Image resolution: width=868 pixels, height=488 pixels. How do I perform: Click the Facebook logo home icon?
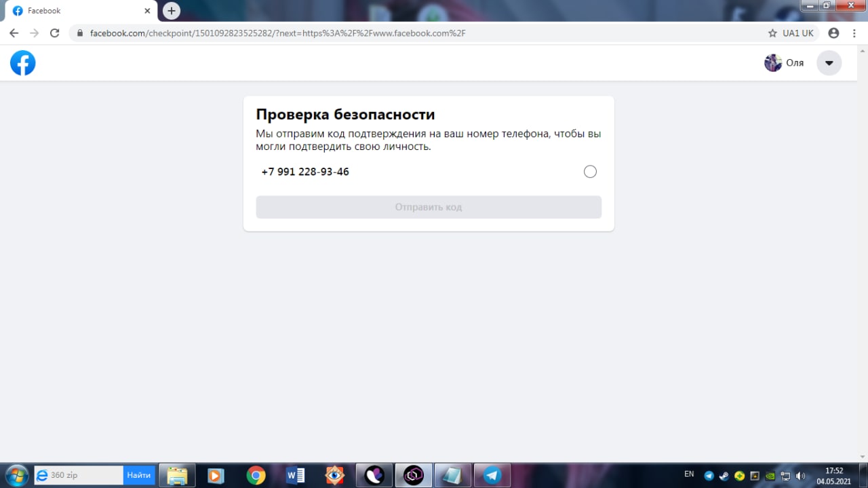22,63
